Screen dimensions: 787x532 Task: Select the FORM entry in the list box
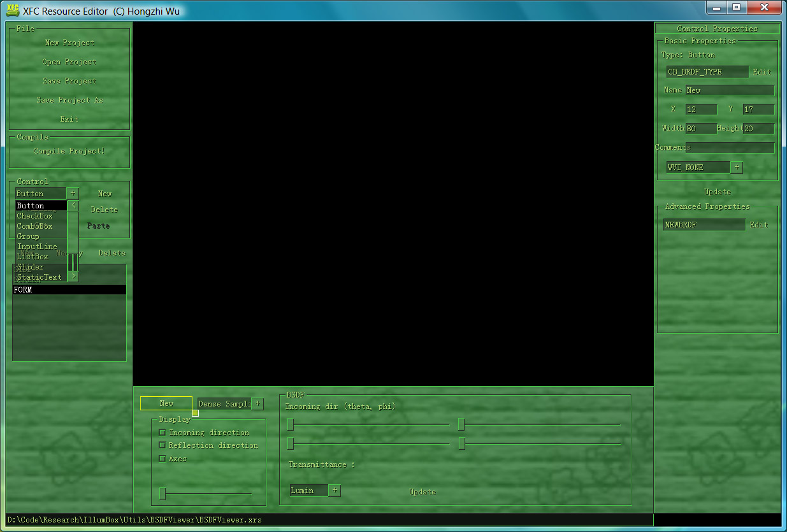click(x=69, y=290)
